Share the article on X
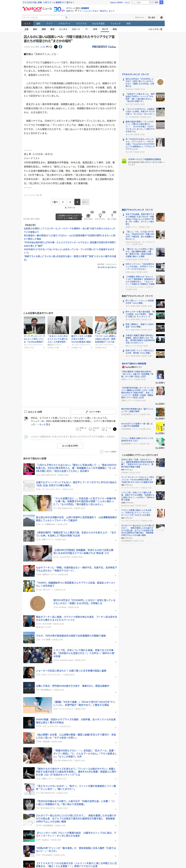Image resolution: width=186 pixels, height=868 pixels. tap(56, 47)
